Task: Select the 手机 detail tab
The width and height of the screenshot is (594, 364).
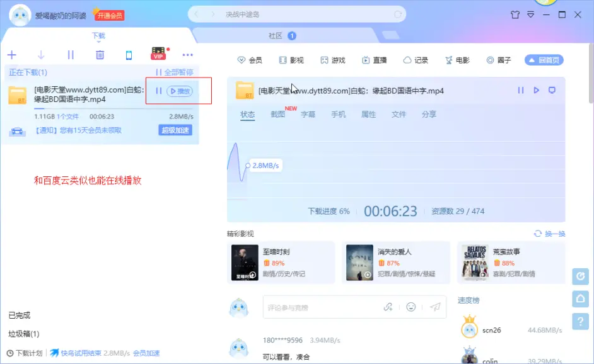Action: coord(338,114)
